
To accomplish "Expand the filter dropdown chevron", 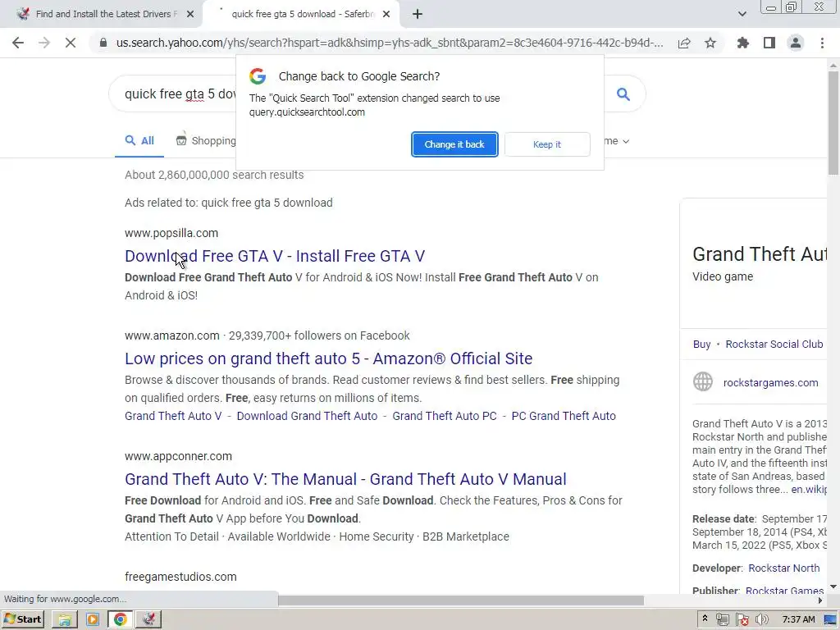I will point(626,141).
